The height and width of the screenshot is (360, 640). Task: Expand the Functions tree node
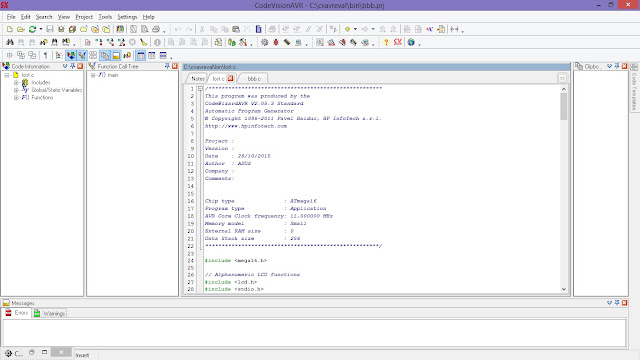[16, 98]
